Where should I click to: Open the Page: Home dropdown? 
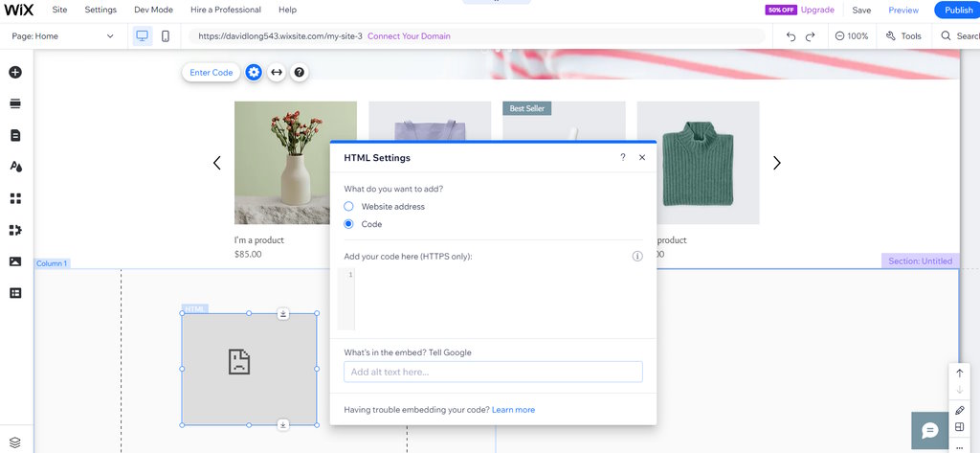click(62, 36)
